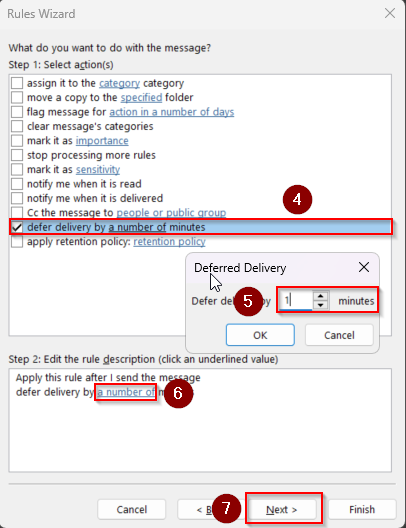
Task: Tick 'notify me when it is read'
Action: 17,184
